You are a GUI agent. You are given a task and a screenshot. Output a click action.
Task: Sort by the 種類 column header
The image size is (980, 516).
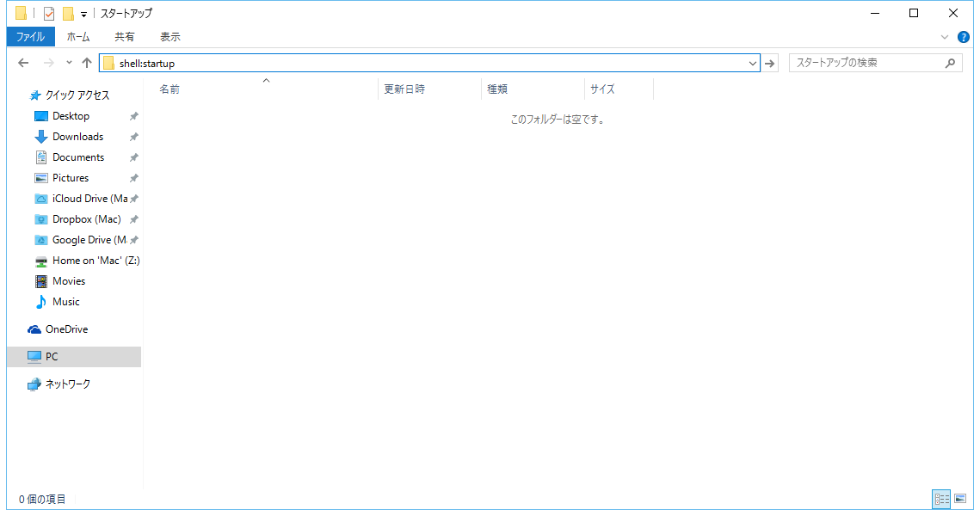click(533, 89)
